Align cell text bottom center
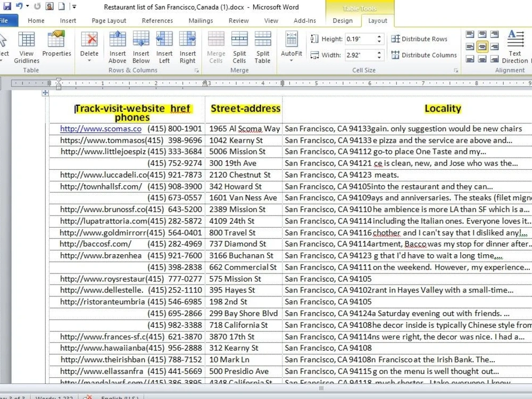This screenshot has height=399, width=532. pos(482,59)
